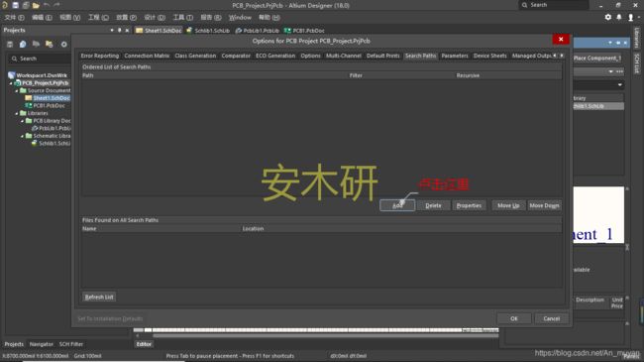Screen dimensions: 644x362
Task: Open the 放置 (P) menu
Action: point(126,17)
